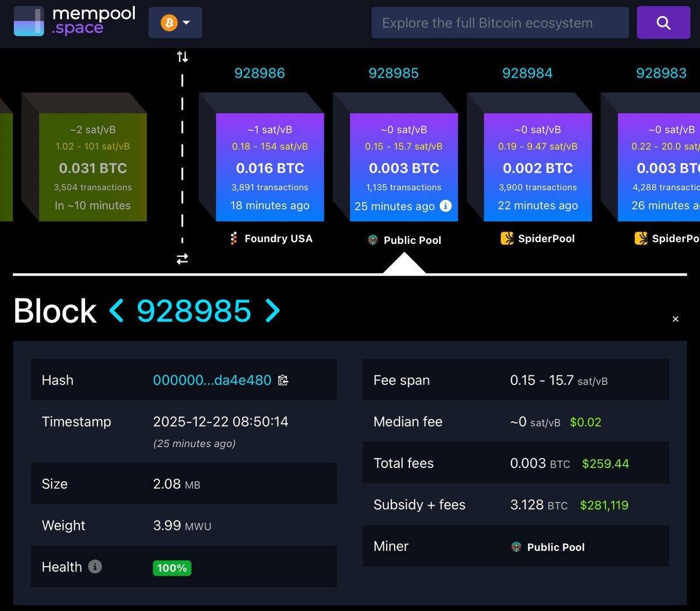This screenshot has height=611, width=700.
Task: Close the block details panel with x
Action: click(x=675, y=319)
